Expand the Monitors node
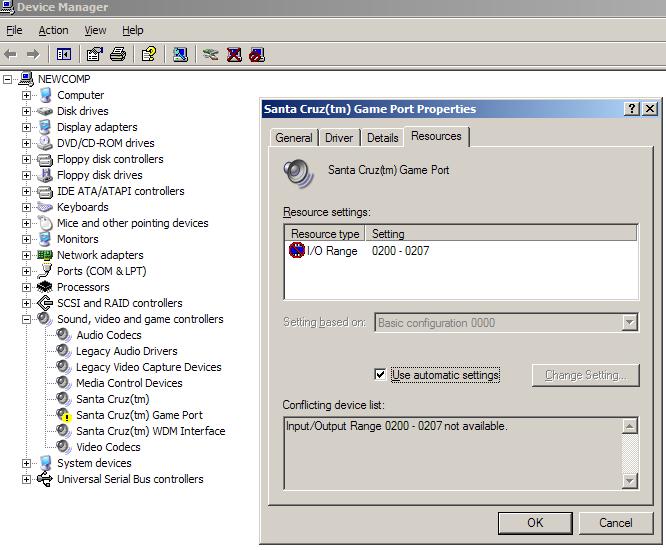 [26, 240]
